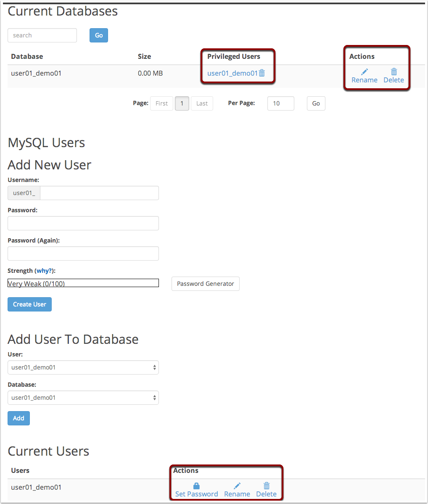Focus the database search field

click(42, 35)
